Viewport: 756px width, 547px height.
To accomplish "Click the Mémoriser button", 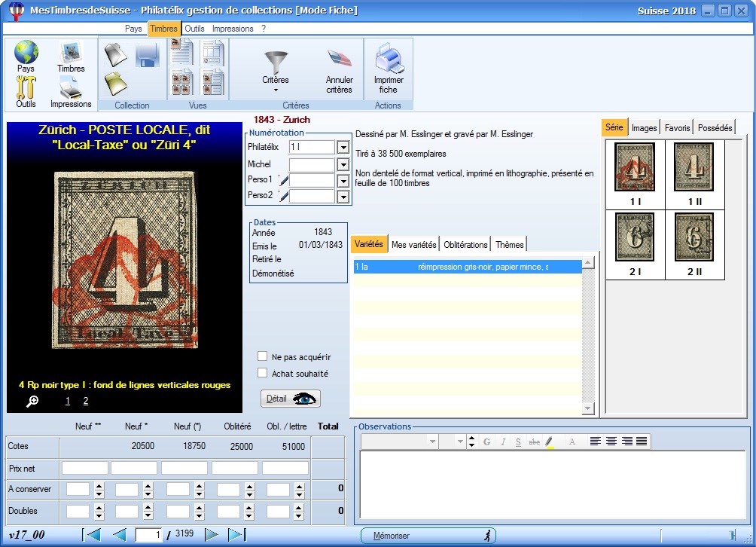I will click(x=428, y=536).
